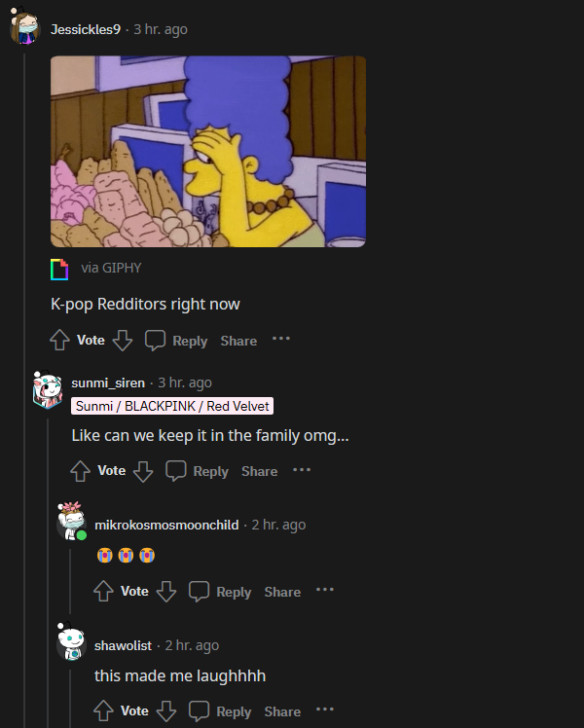Open Jessickles9's user profile link
Screen dimensions: 584x728
tap(86, 29)
